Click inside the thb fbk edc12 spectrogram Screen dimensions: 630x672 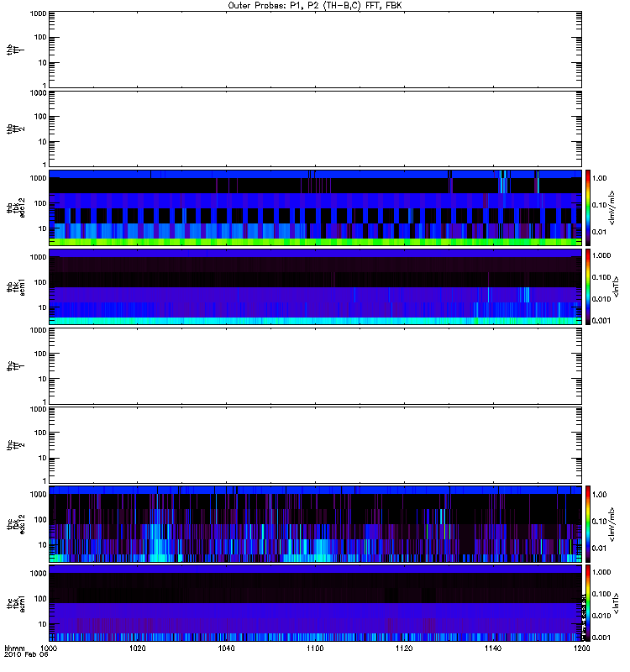point(315,207)
